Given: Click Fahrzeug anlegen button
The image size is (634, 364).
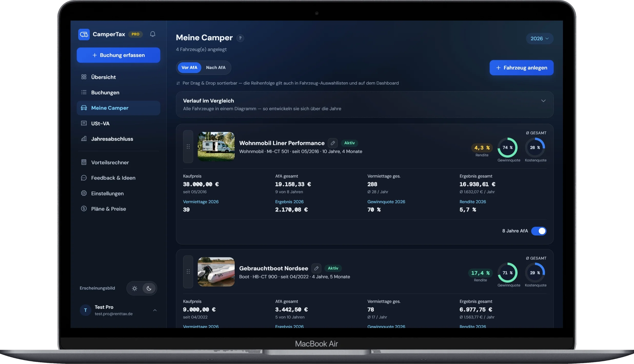Looking at the screenshot, I should click(521, 68).
